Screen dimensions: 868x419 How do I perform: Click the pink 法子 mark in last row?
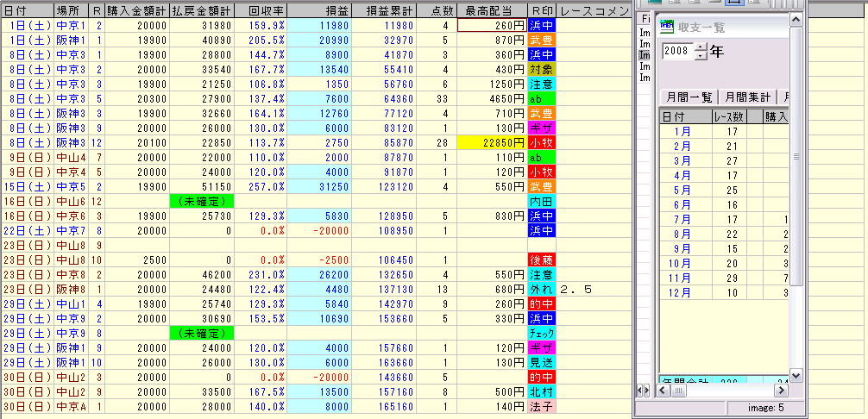coord(540,405)
